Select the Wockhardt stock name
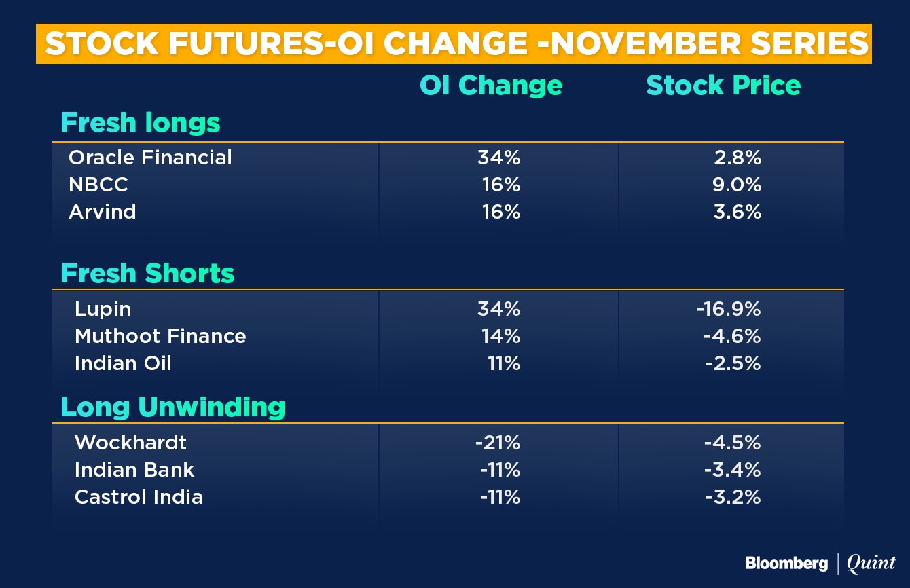 tap(130, 443)
